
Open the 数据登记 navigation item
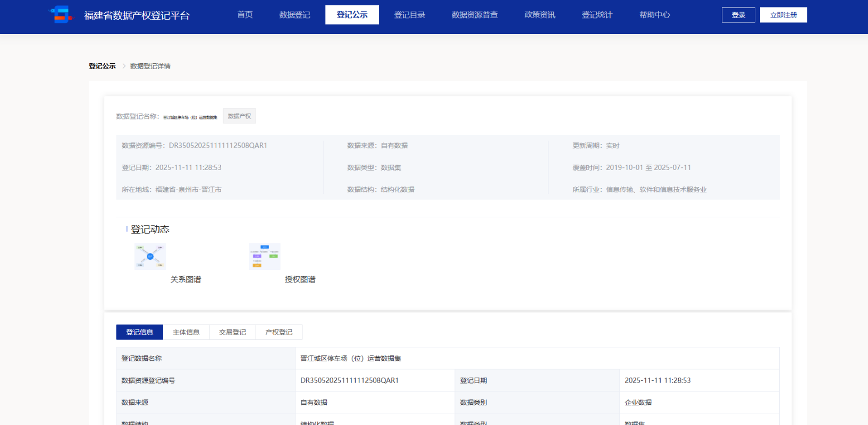[294, 15]
